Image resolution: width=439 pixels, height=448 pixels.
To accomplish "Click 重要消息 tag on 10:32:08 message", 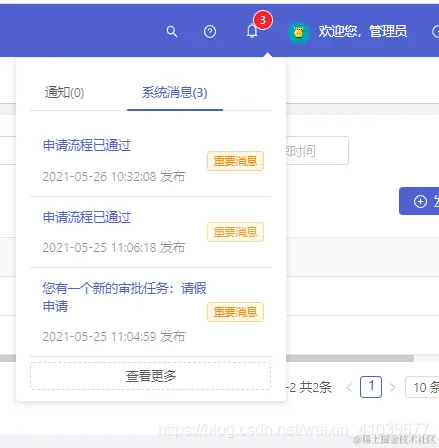I will pos(235,161).
